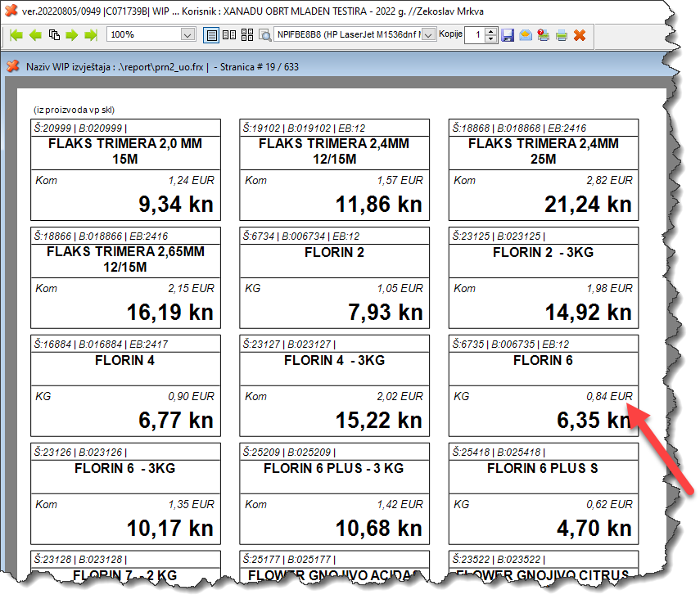Close the preview with orange X icon
The image size is (700, 608).
(580, 35)
